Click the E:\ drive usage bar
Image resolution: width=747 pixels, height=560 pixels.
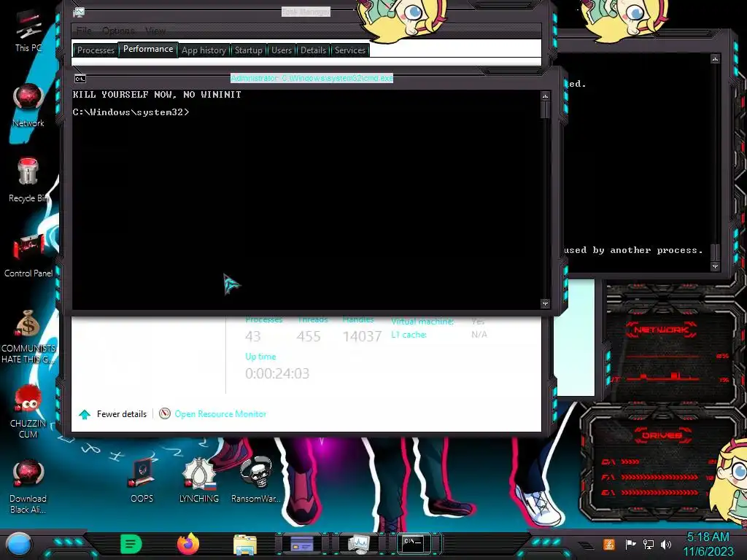659,492
